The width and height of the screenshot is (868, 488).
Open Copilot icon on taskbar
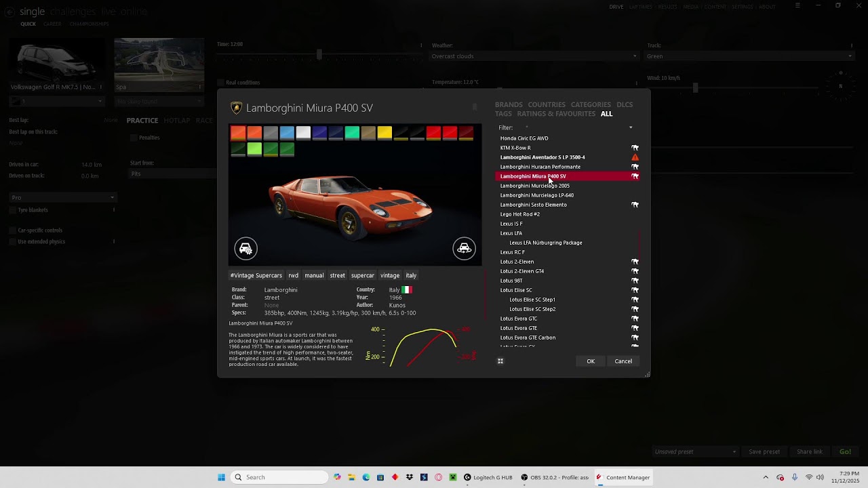pyautogui.click(x=337, y=477)
